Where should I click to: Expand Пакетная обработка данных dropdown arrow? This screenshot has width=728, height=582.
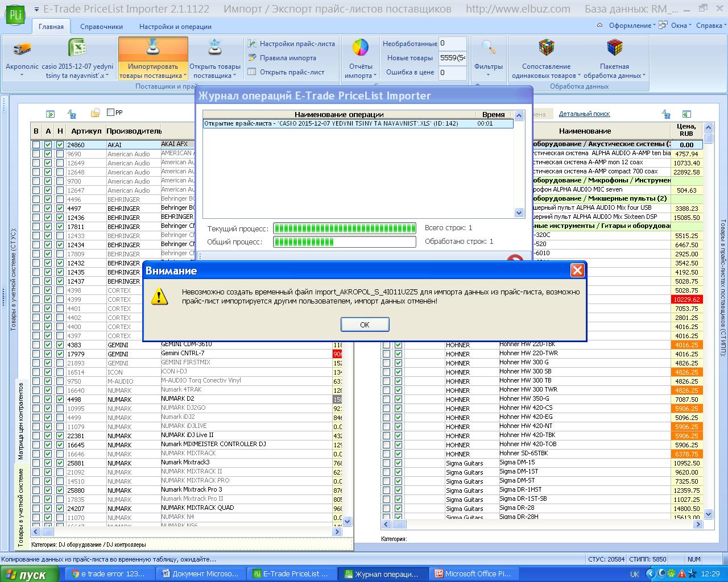click(x=644, y=76)
